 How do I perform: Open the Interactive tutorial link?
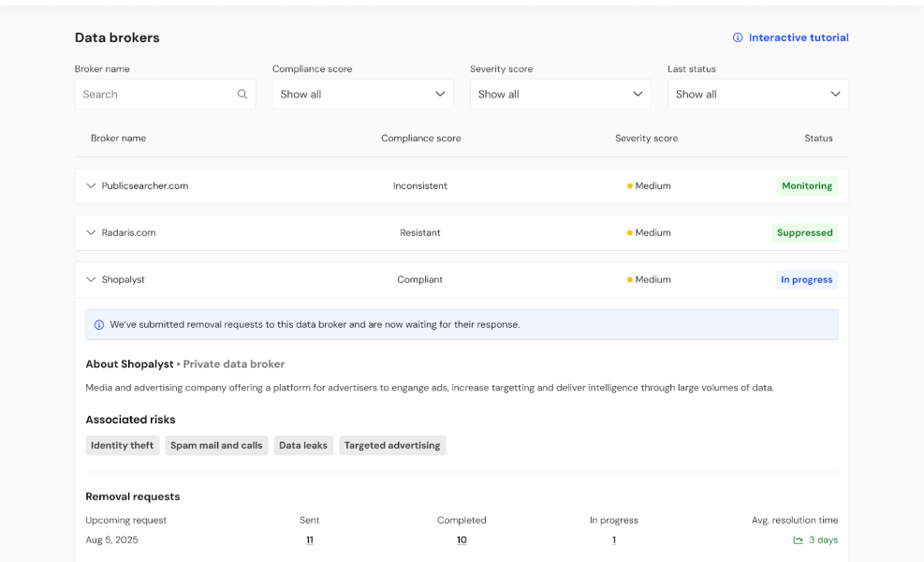click(x=798, y=38)
